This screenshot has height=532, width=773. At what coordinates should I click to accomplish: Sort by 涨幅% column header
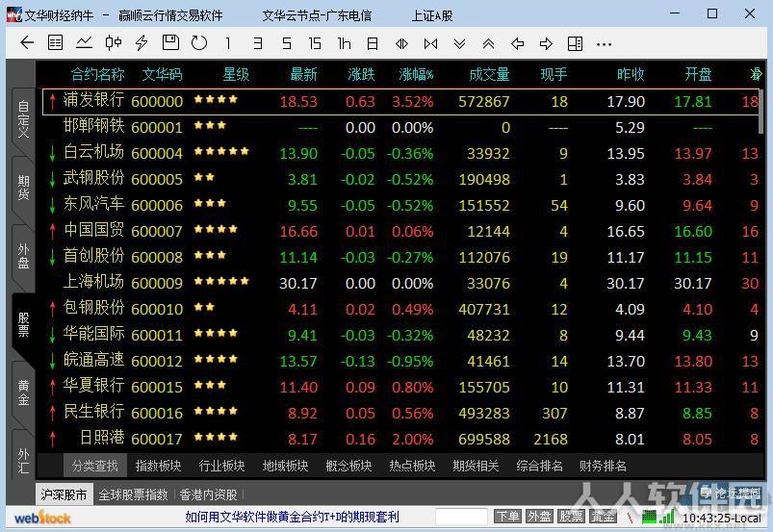[416, 74]
